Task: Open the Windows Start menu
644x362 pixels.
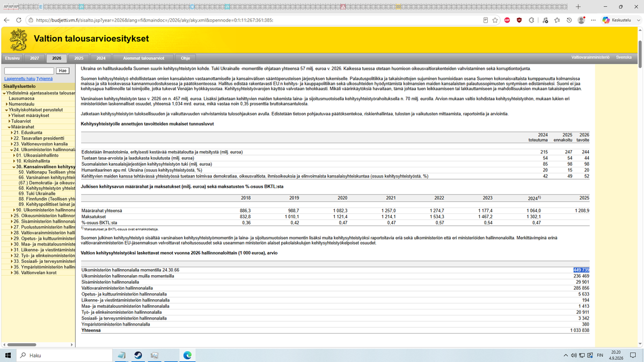Action: [9, 355]
